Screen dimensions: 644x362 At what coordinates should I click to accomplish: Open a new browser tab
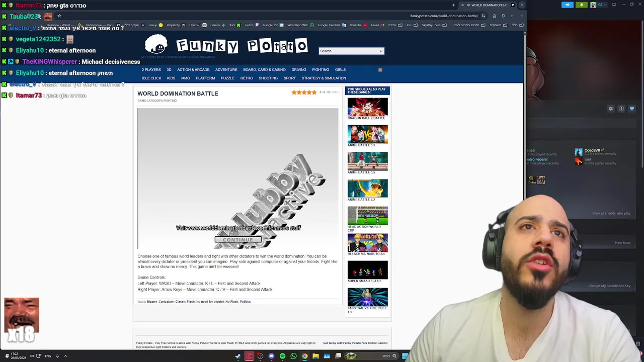click(x=453, y=5)
